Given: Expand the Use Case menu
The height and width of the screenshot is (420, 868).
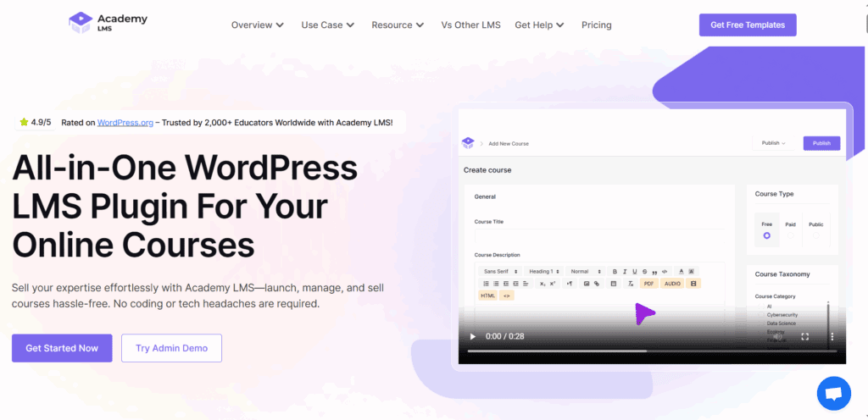Looking at the screenshot, I should (x=328, y=25).
